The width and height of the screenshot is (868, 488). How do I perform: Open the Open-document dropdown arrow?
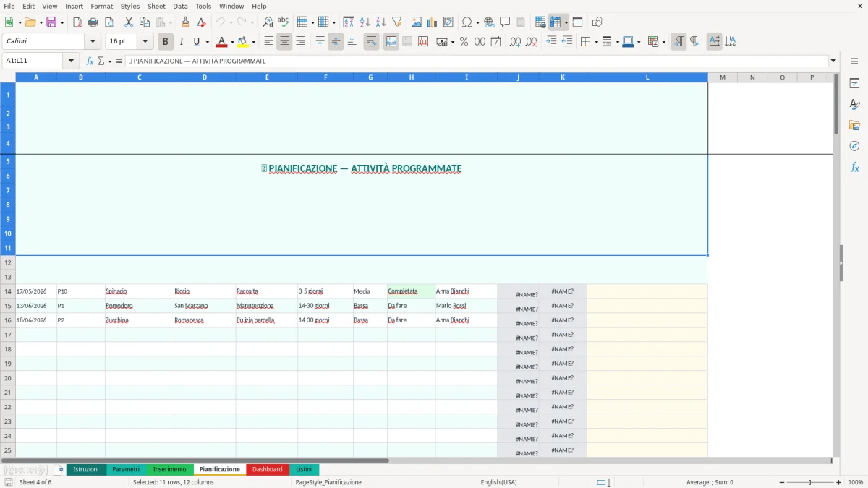click(40, 22)
